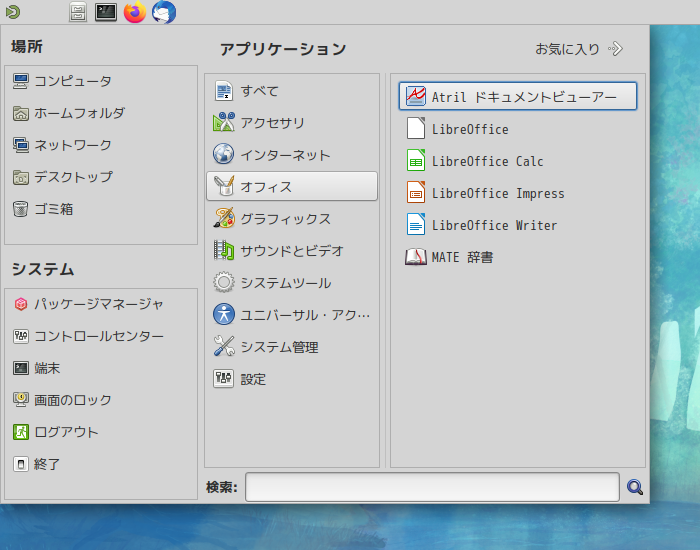
Task: Click the ゴミ箱 trash icon
Action: [x=21, y=209]
